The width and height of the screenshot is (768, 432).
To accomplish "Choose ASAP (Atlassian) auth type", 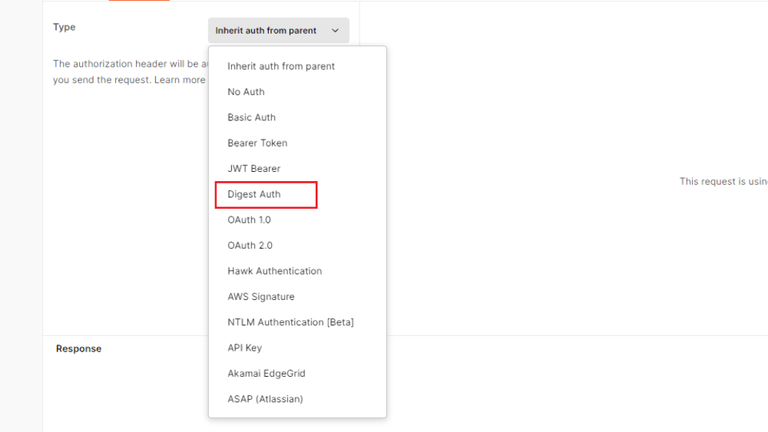I will 265,399.
